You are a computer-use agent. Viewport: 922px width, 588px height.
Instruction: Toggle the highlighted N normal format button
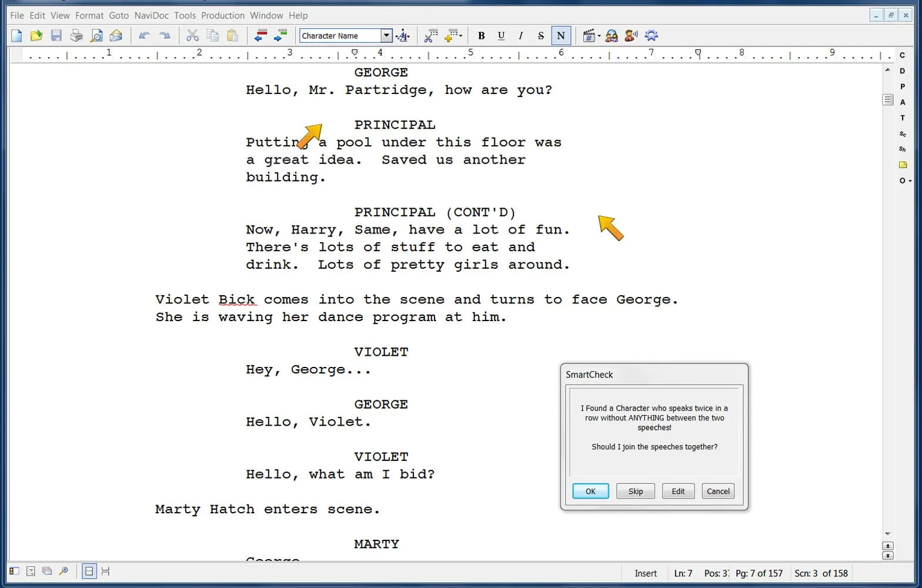click(561, 36)
